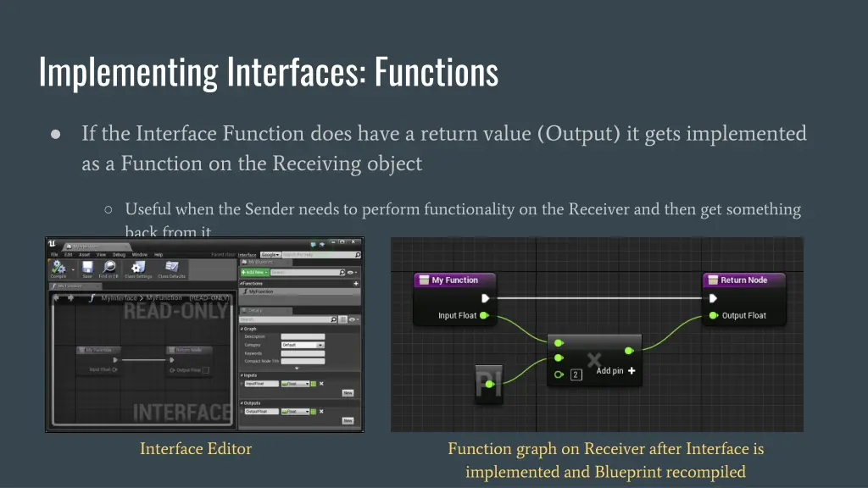Screen dimensions: 868x488
Task: Click the Description input field
Action: pyautogui.click(x=303, y=336)
